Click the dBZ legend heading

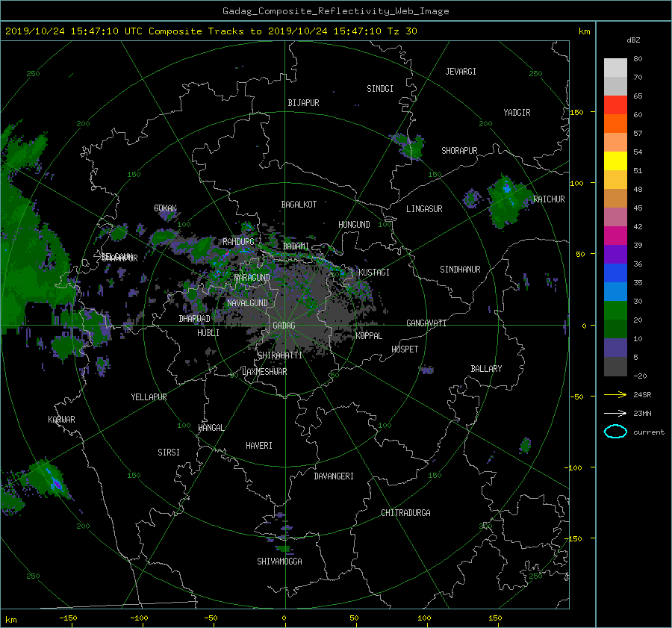633,40
